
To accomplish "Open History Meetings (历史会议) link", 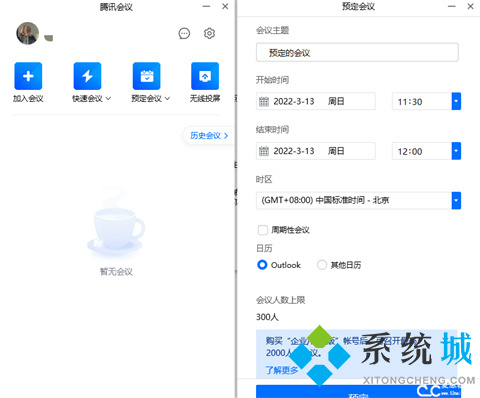I will 209,136.
